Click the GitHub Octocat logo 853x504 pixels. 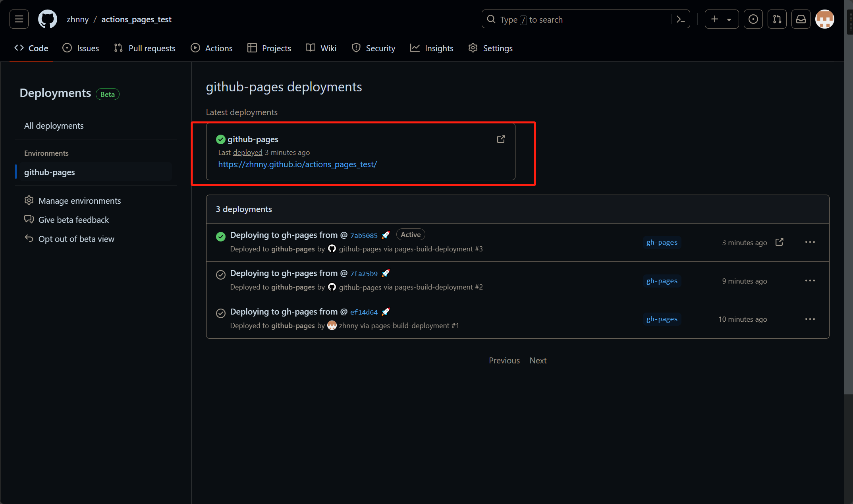pyautogui.click(x=47, y=19)
